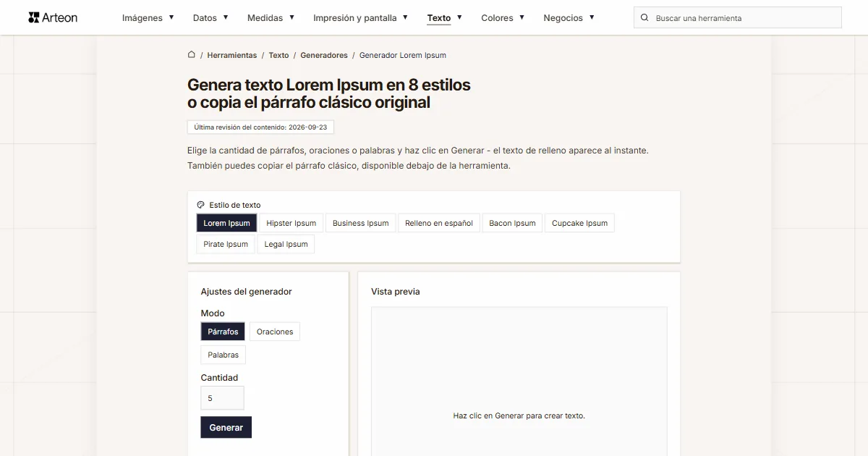Click the Vista previa heading
868x456 pixels.
pyautogui.click(x=396, y=292)
